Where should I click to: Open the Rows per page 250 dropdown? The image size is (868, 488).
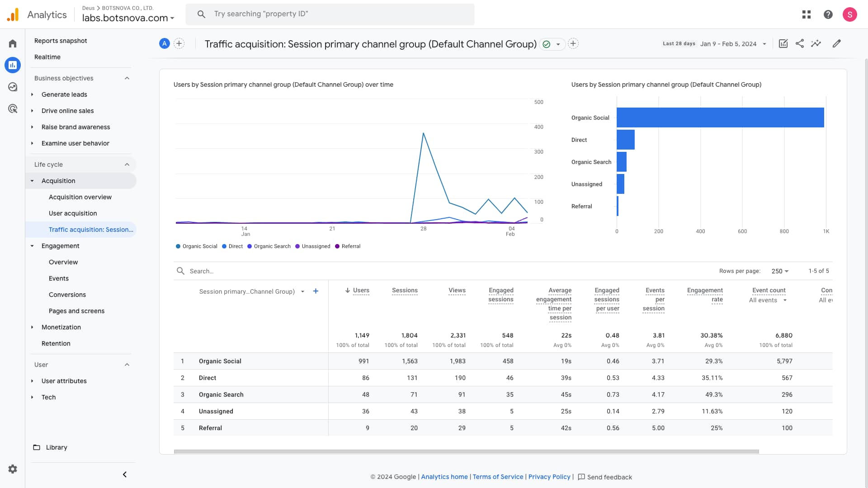[780, 271]
